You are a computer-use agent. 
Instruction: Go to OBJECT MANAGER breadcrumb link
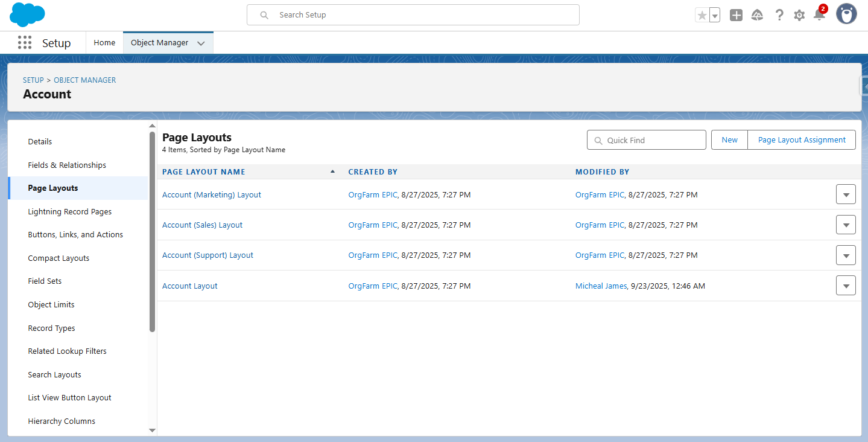(x=85, y=80)
